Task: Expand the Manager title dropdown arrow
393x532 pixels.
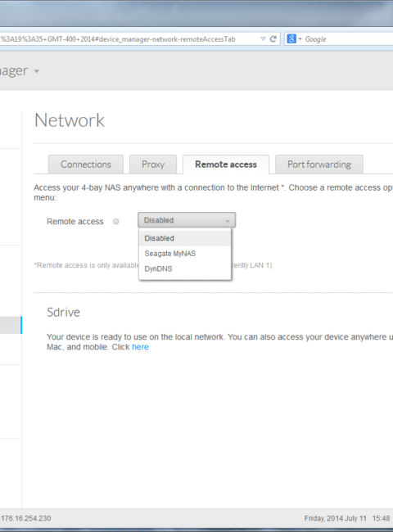Action: [37, 71]
